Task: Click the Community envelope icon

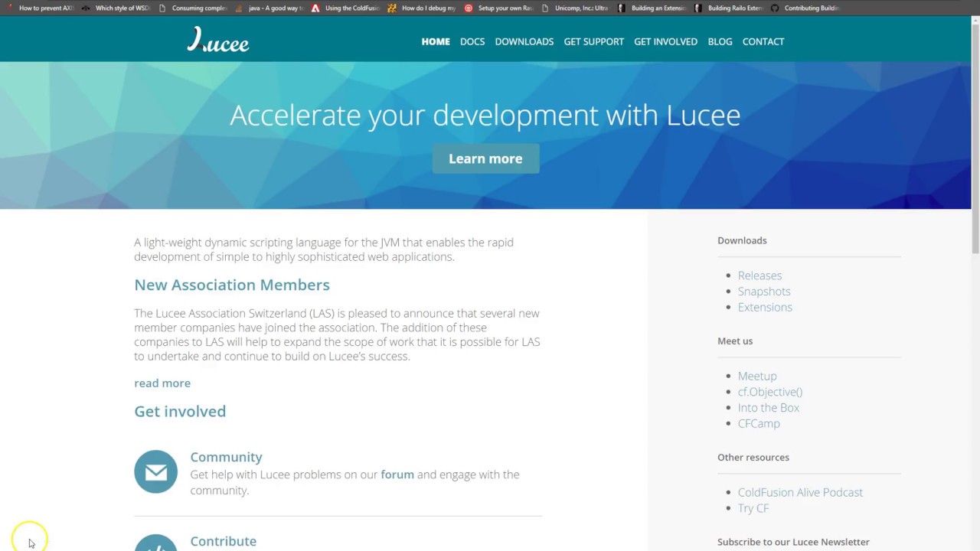Action: pyautogui.click(x=155, y=471)
